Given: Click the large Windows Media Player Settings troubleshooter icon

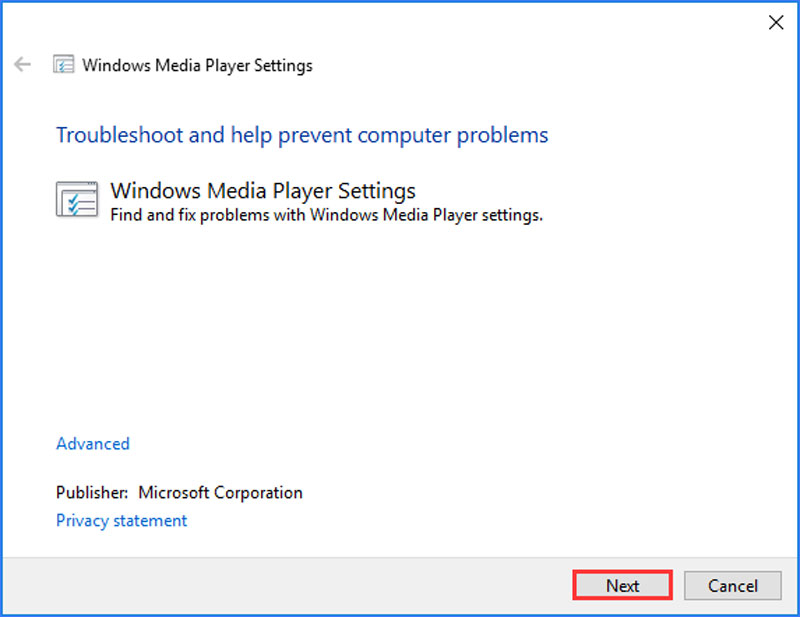Looking at the screenshot, I should 76,200.
